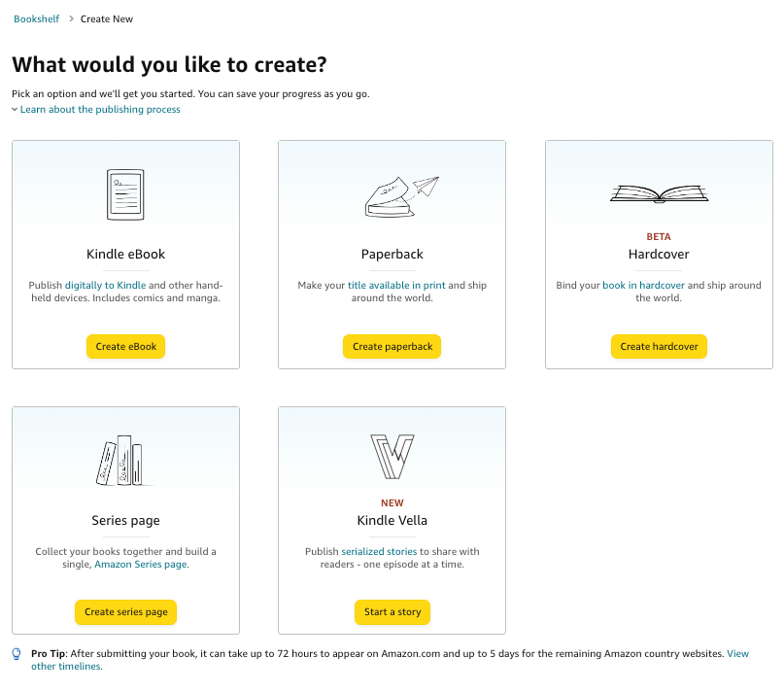The image size is (784, 692).
Task: Open the digitally to Kindle link
Action: [x=103, y=286]
